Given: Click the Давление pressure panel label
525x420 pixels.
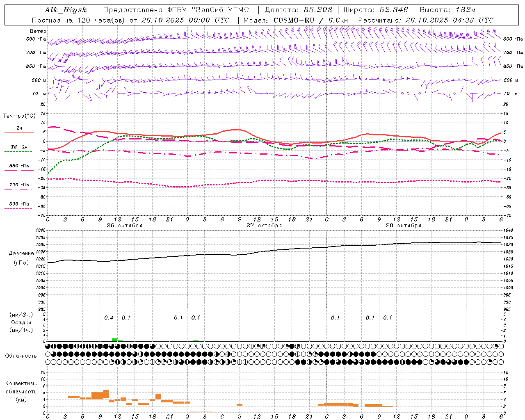Looking at the screenshot, I should click(x=21, y=253).
